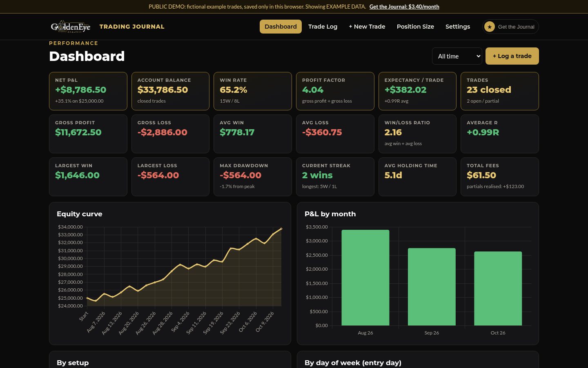The height and width of the screenshot is (368, 588).
Task: Click the Current Streak 2 wins value
Action: [x=317, y=175]
